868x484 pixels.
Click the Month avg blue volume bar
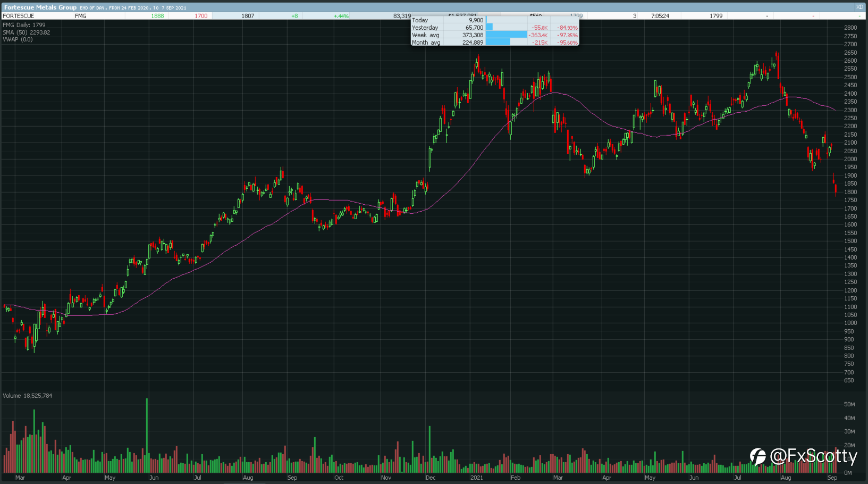click(x=498, y=43)
